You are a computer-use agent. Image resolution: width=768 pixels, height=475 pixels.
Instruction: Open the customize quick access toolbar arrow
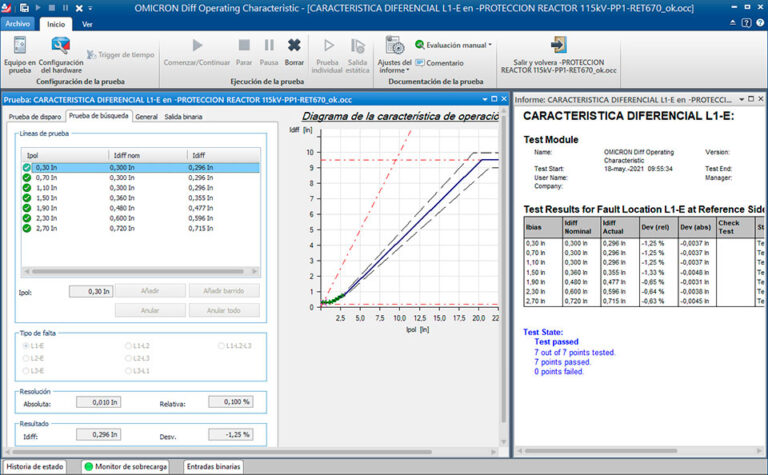point(90,8)
